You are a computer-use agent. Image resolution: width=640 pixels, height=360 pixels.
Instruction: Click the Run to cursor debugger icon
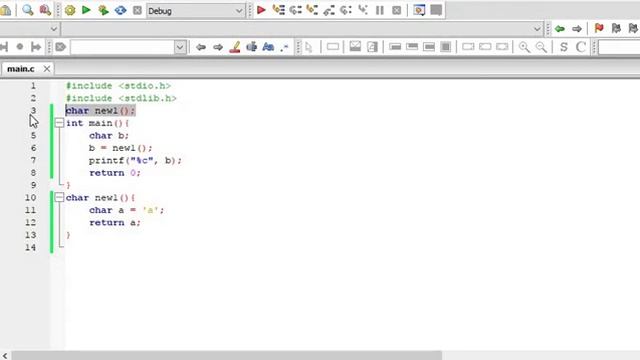(279, 10)
